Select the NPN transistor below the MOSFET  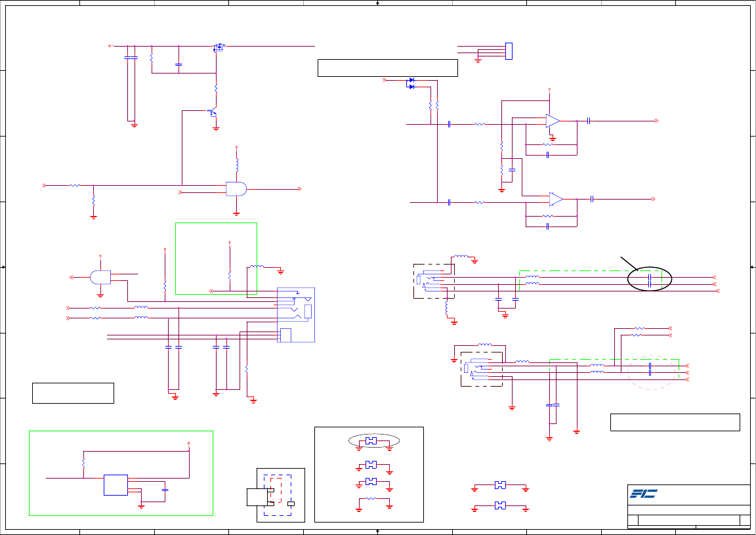[212, 112]
